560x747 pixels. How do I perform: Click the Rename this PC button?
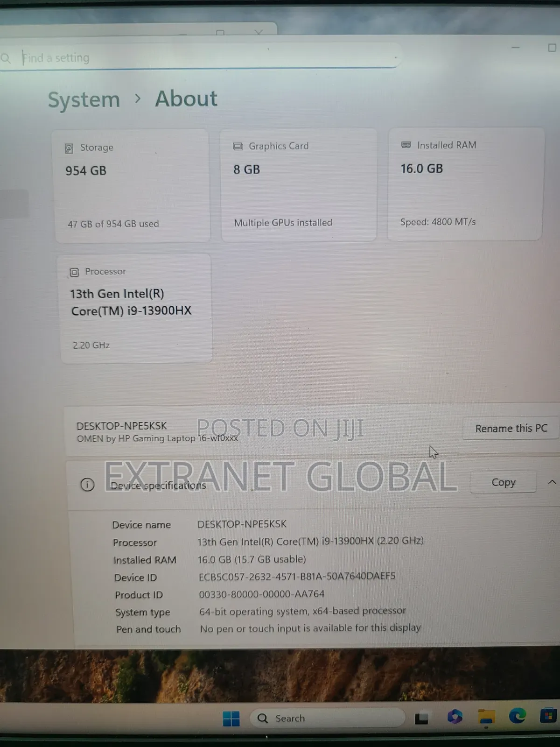511,428
